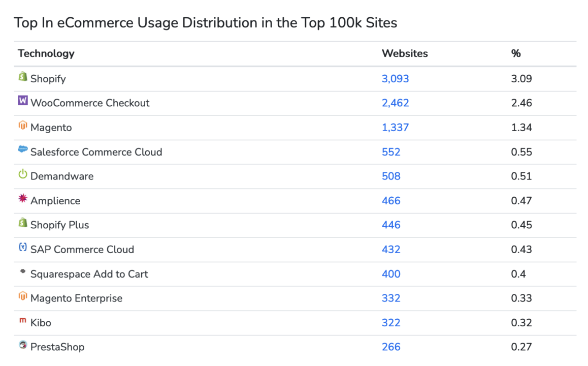Click the 0.32 percentage value

pyautogui.click(x=521, y=323)
